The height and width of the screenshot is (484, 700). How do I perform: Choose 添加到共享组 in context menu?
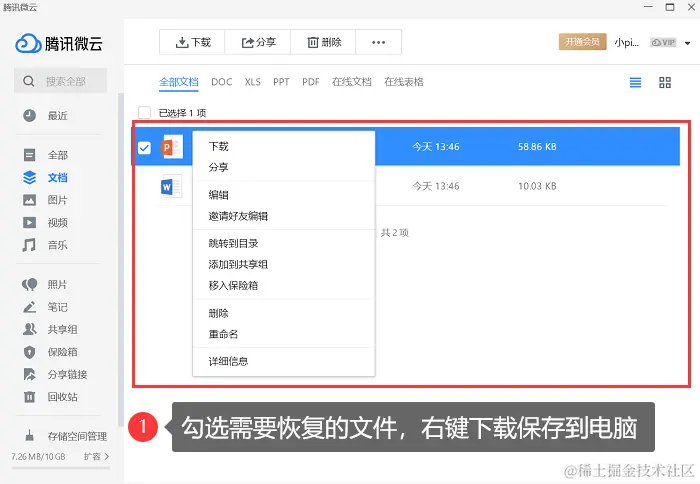tap(283, 264)
